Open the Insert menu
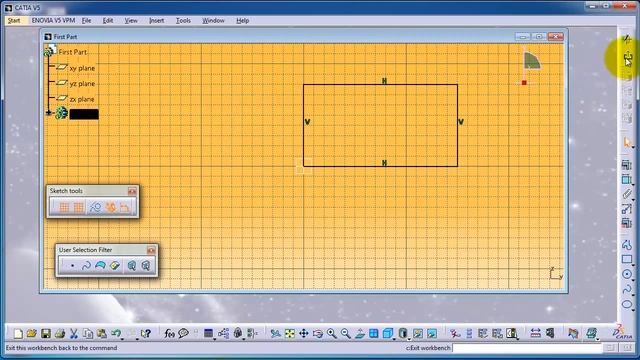The height and width of the screenshot is (360, 640). 157,20
